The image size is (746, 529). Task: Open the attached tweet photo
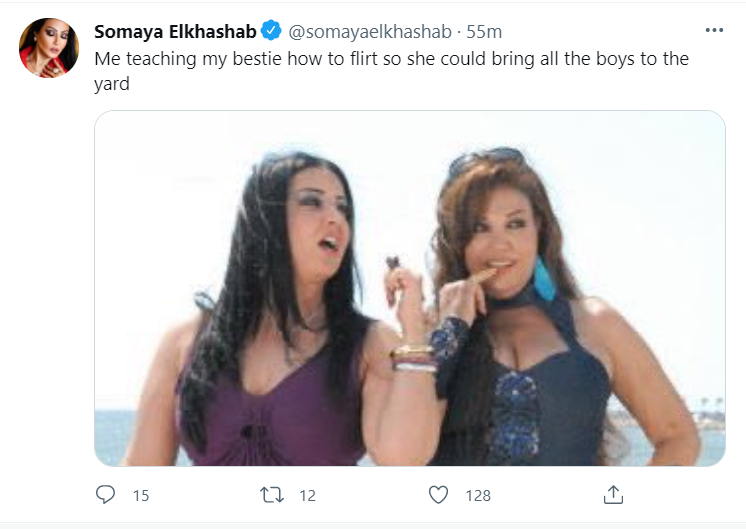[x=410, y=288]
